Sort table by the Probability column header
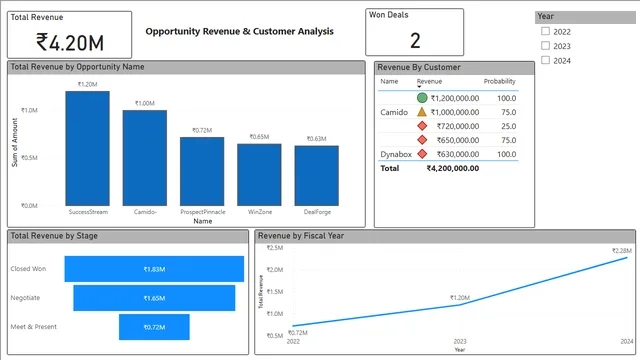 pyautogui.click(x=500, y=82)
